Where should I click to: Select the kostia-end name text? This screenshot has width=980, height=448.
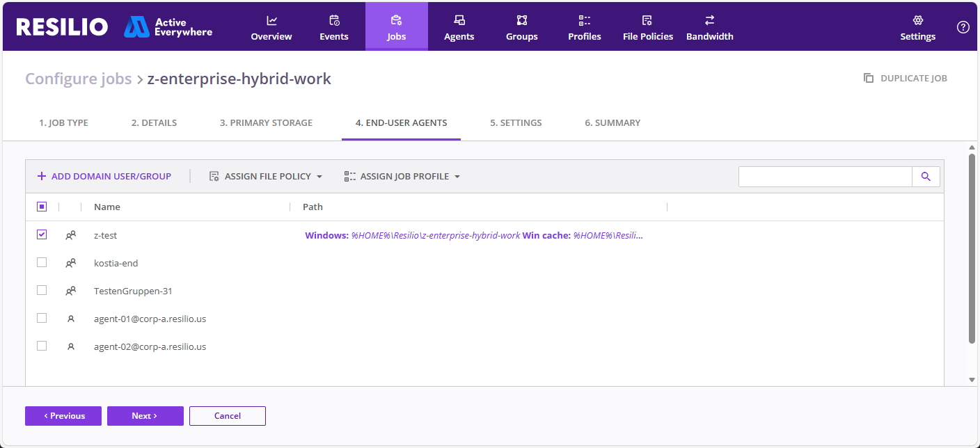tap(116, 264)
